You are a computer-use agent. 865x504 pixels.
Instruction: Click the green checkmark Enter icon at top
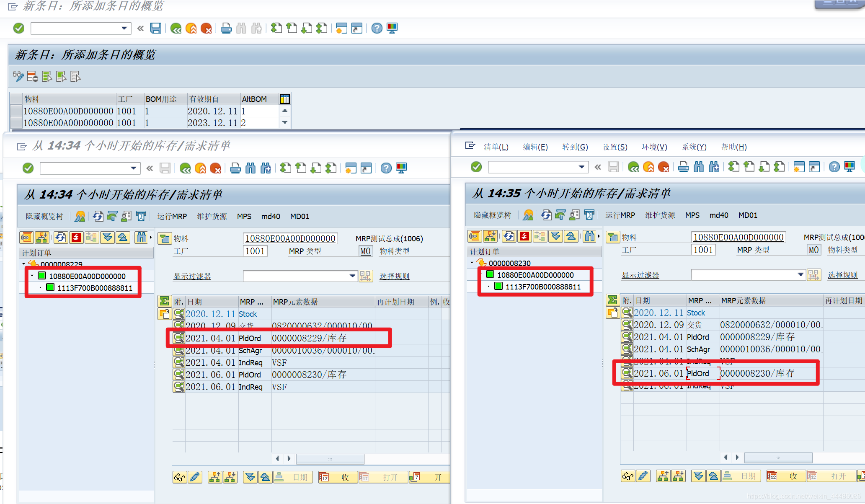click(x=19, y=28)
